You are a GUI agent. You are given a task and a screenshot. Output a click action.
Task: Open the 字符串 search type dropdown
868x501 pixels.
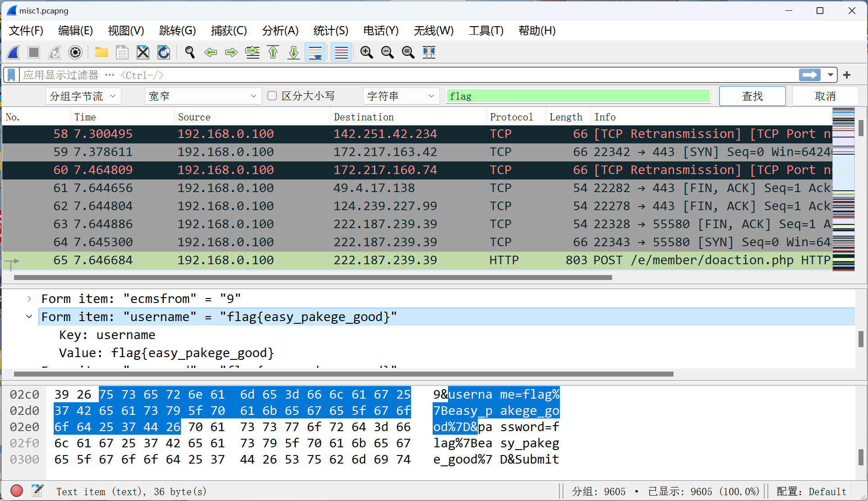click(x=401, y=96)
